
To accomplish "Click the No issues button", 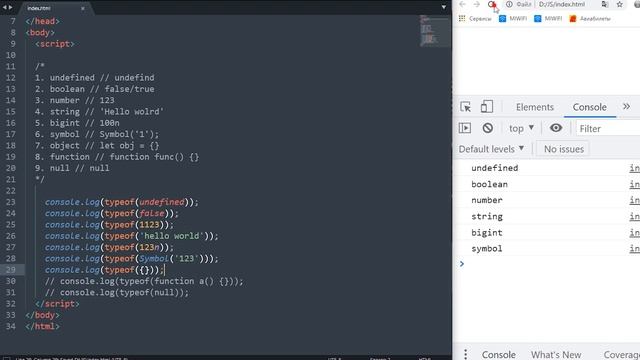I will tap(564, 149).
